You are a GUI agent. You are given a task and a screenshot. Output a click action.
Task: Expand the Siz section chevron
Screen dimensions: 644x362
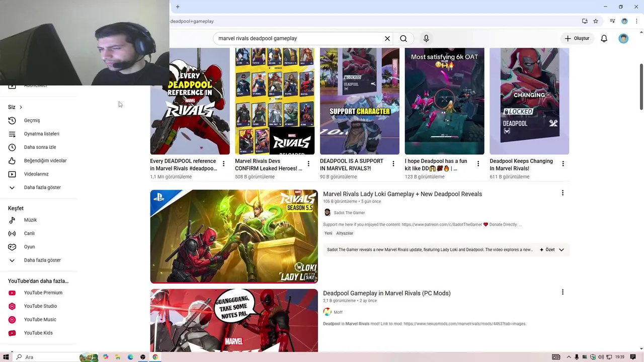[21, 107]
